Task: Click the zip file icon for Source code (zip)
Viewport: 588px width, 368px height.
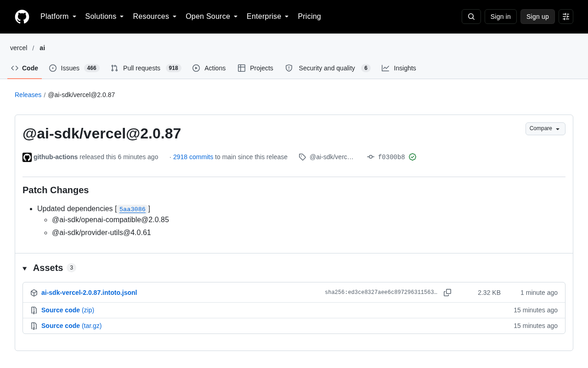Action: [x=34, y=310]
